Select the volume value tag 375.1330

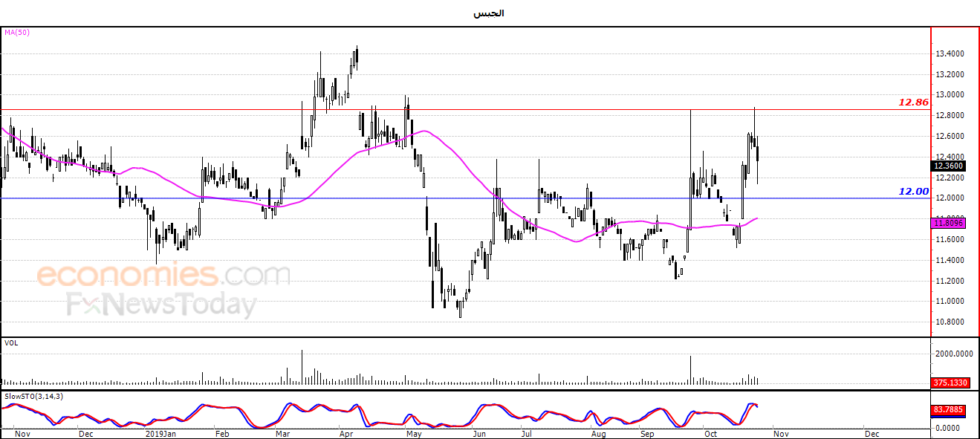pyautogui.click(x=949, y=383)
